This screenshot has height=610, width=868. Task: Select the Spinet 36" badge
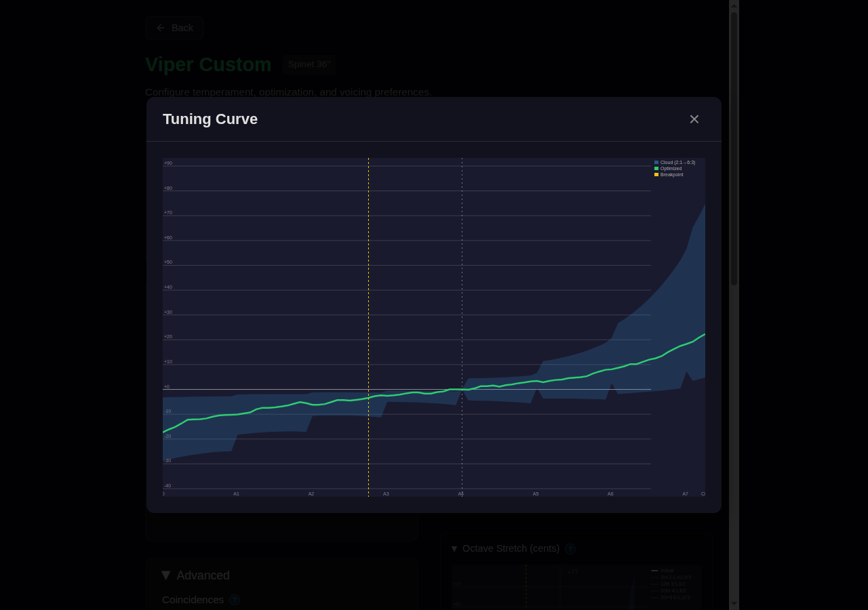pos(309,64)
